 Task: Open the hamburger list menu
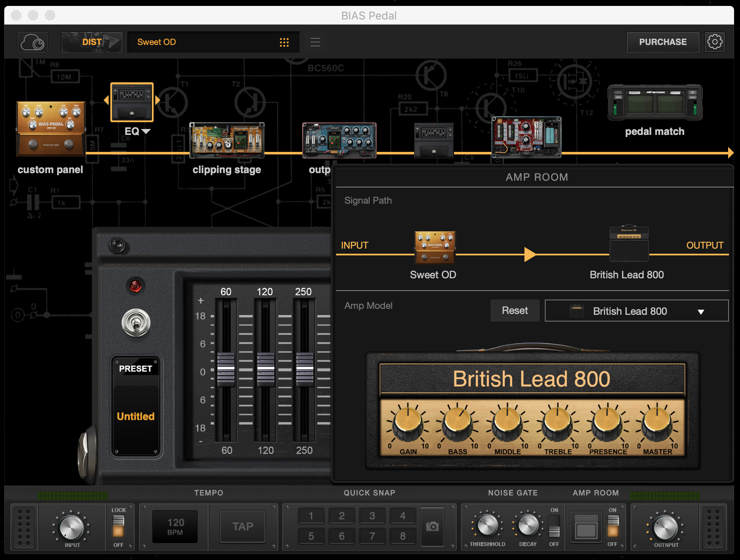(315, 42)
